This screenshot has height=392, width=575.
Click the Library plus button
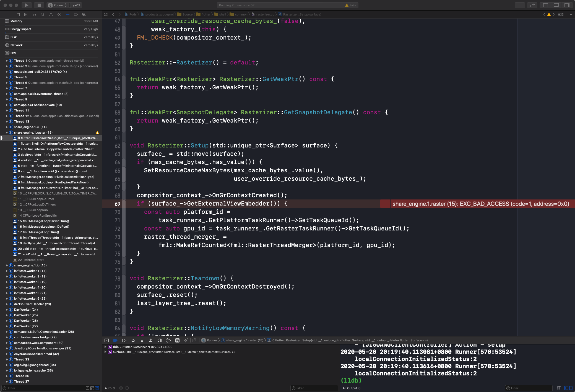[520, 5]
